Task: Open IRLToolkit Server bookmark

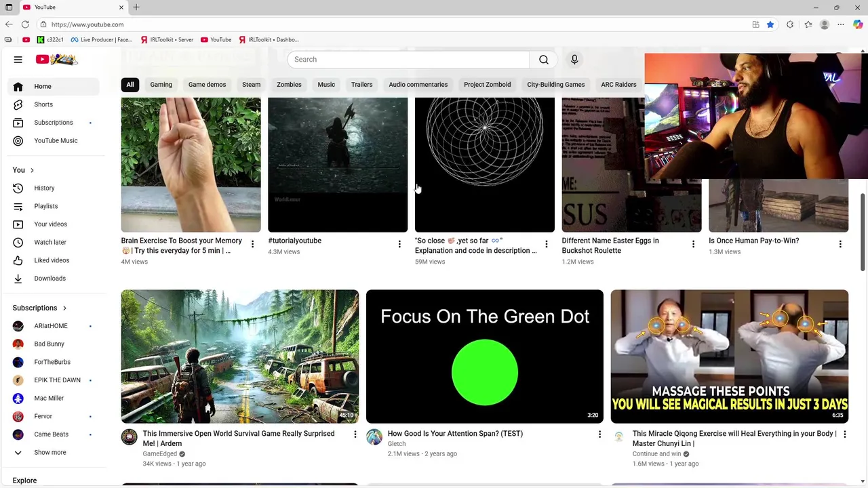Action: point(167,39)
